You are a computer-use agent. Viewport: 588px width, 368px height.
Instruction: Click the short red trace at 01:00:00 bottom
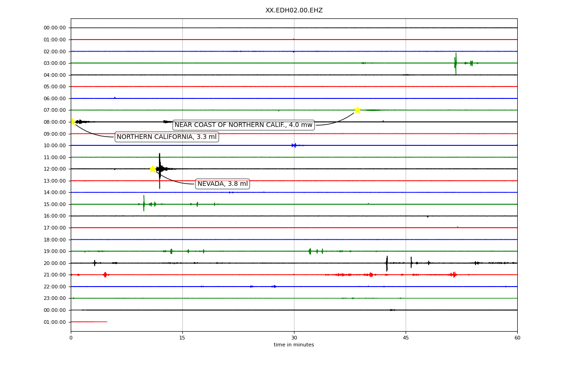[x=89, y=322]
